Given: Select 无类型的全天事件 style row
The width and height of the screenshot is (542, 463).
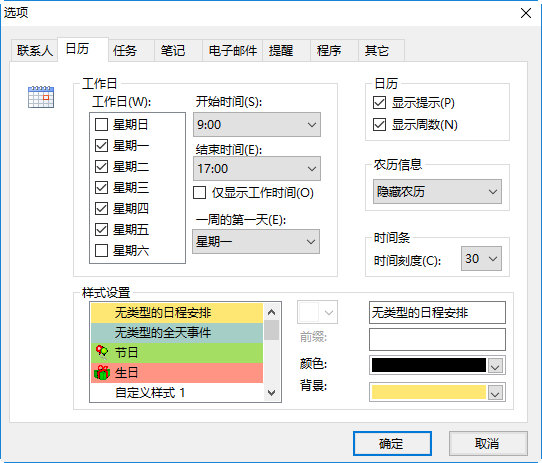Looking at the screenshot, I should [x=177, y=333].
